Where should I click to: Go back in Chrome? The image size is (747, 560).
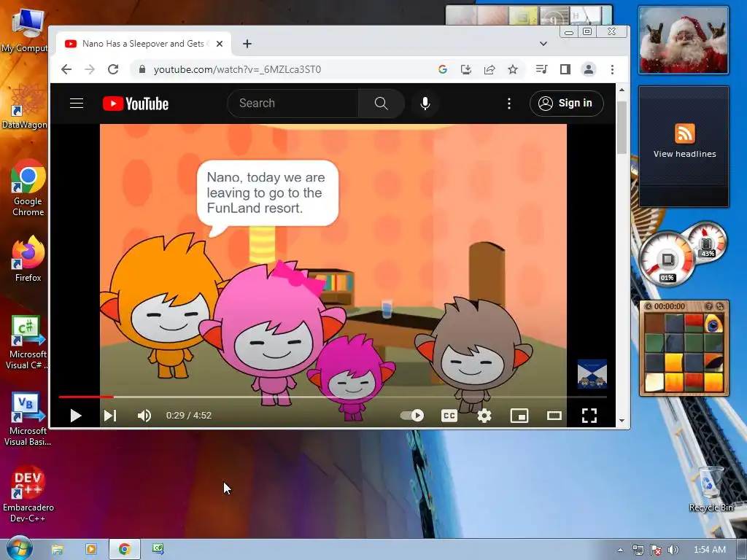[x=66, y=69]
